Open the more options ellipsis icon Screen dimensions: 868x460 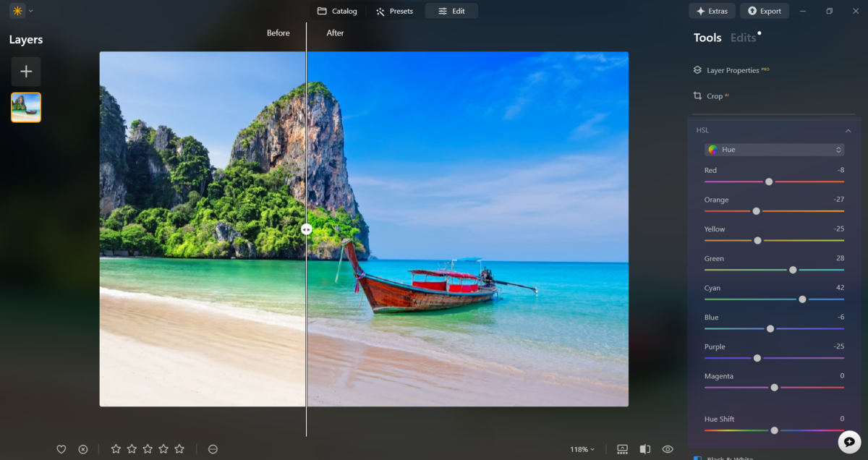coord(213,449)
